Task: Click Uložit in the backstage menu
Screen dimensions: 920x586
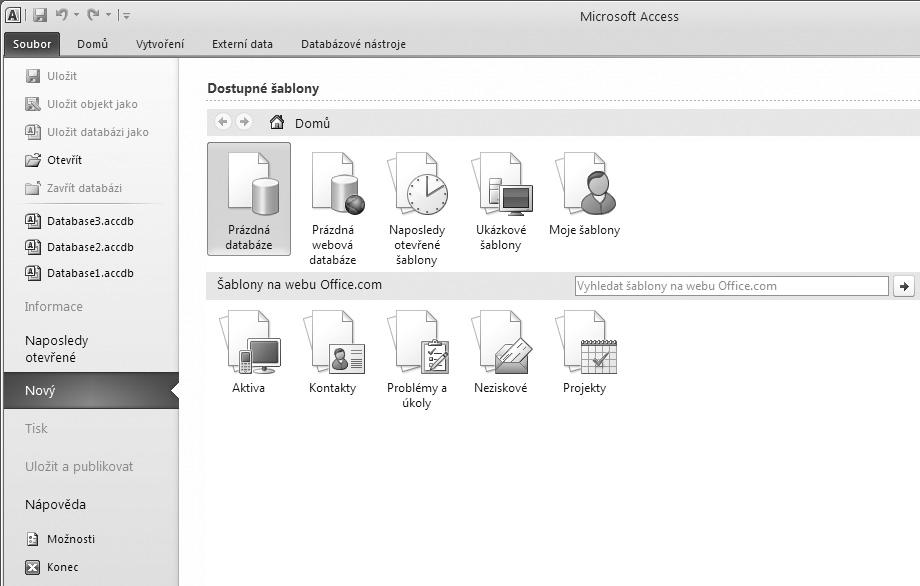Action: 52,76
